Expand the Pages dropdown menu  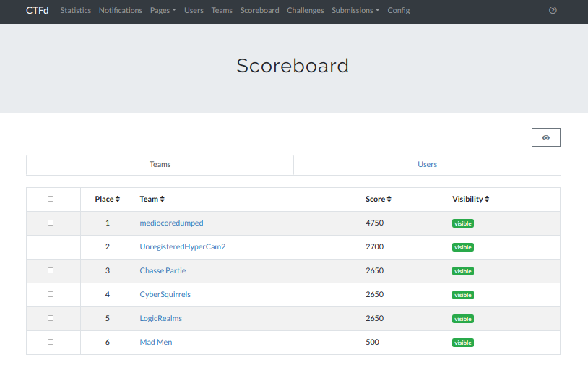coord(163,11)
